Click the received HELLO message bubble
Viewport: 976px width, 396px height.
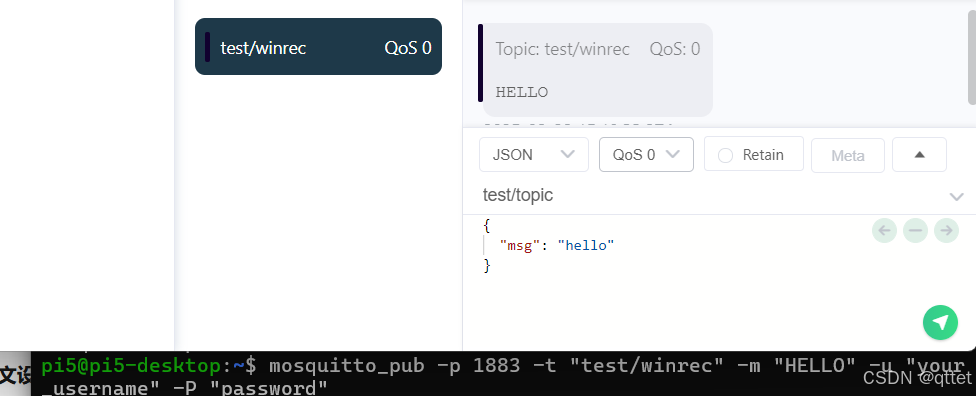pyautogui.click(x=598, y=70)
